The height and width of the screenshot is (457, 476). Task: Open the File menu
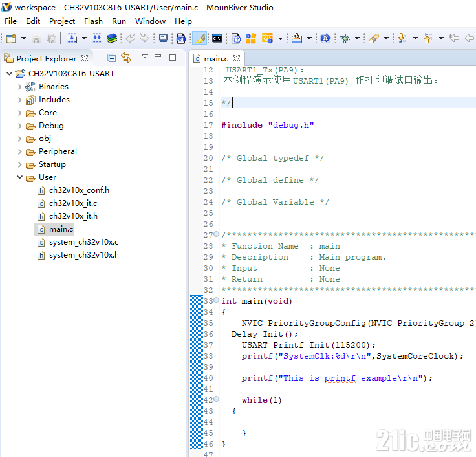tap(10, 21)
